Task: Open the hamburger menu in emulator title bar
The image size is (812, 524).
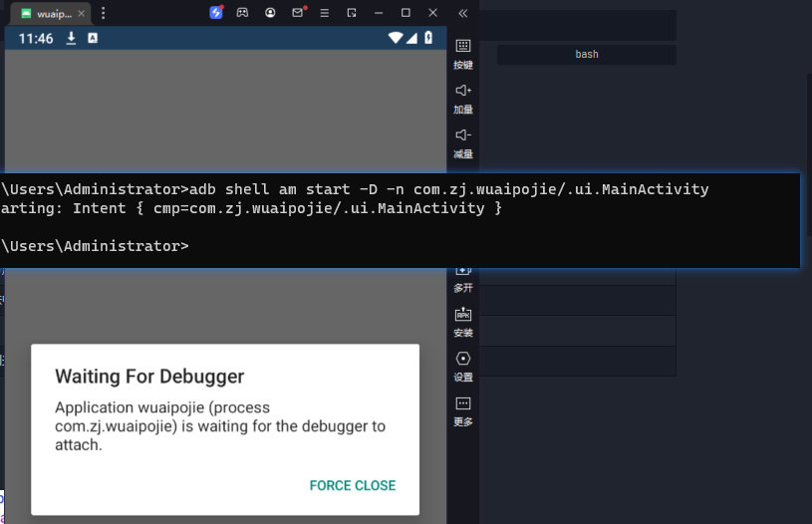Action: (x=325, y=13)
